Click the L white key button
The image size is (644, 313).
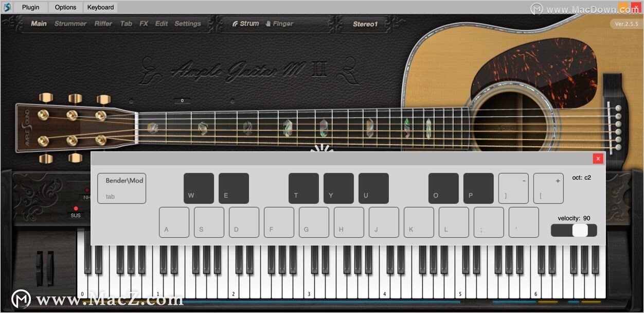pos(454,222)
